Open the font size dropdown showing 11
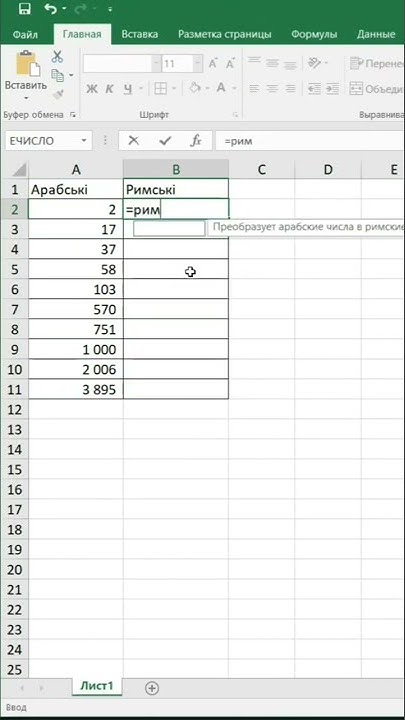405x720 pixels. (x=197, y=63)
